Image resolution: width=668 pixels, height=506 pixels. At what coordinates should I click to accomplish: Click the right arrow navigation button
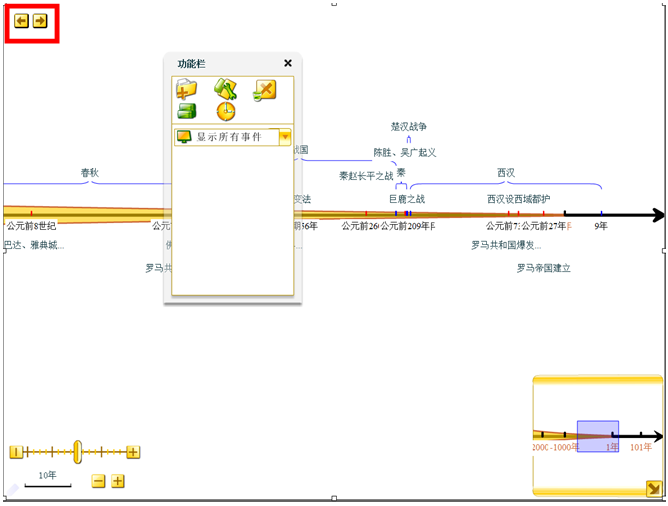click(x=40, y=21)
